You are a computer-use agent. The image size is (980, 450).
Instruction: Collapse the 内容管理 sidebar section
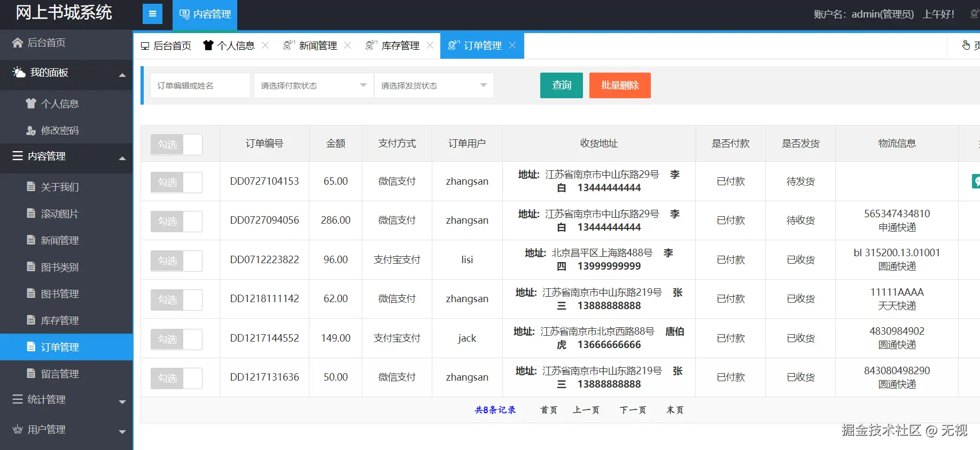coord(122,158)
